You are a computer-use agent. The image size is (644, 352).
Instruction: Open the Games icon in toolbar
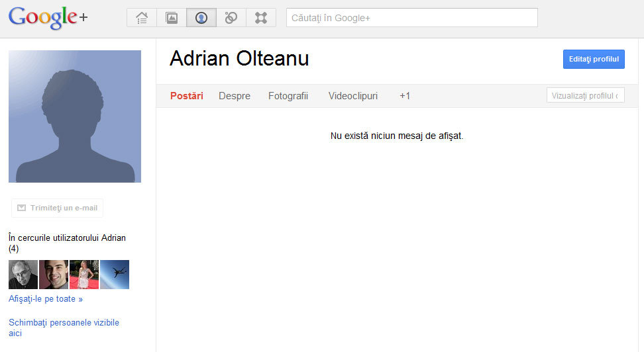point(261,18)
